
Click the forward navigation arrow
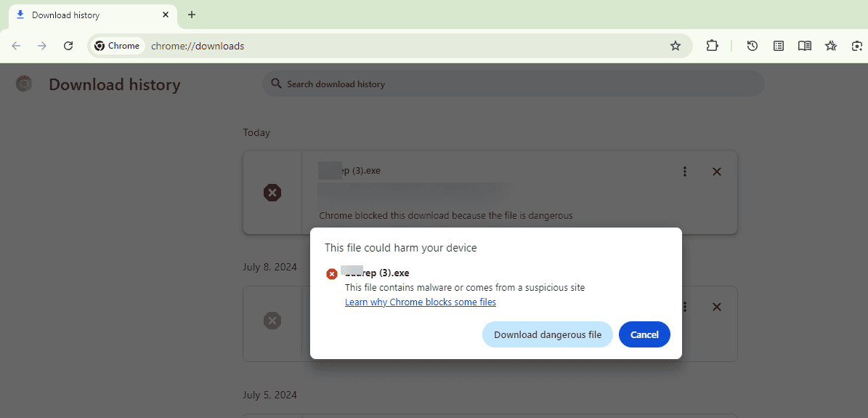pos(42,46)
